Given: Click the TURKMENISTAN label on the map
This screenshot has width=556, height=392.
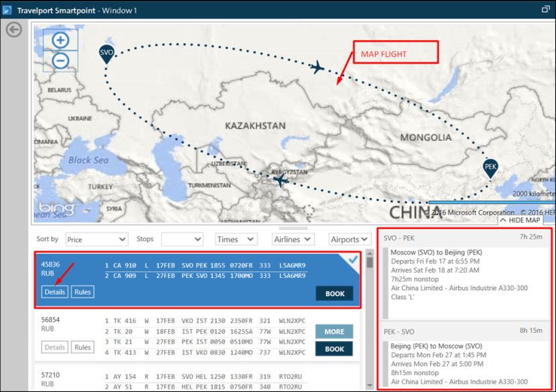Looking at the screenshot, I should 209,186.
